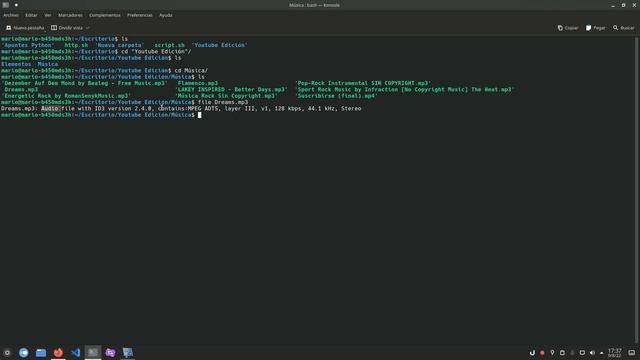Open the file manager taskbar icon
The width and height of the screenshot is (640, 360).
click(x=41, y=353)
